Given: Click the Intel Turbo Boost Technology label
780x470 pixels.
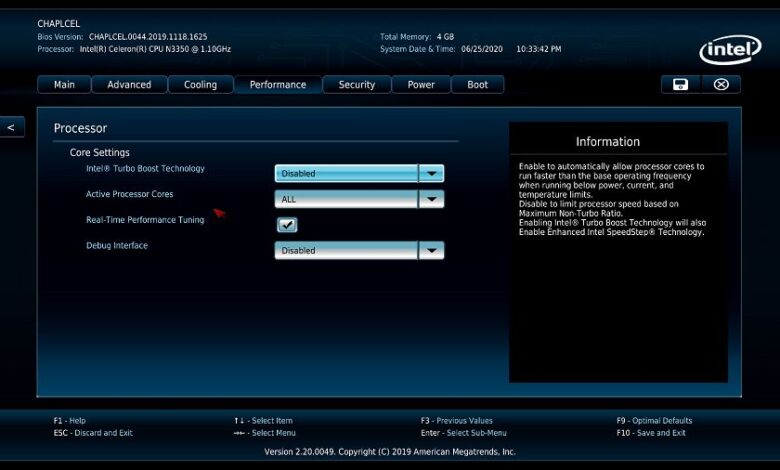Looking at the screenshot, I should tap(145, 169).
